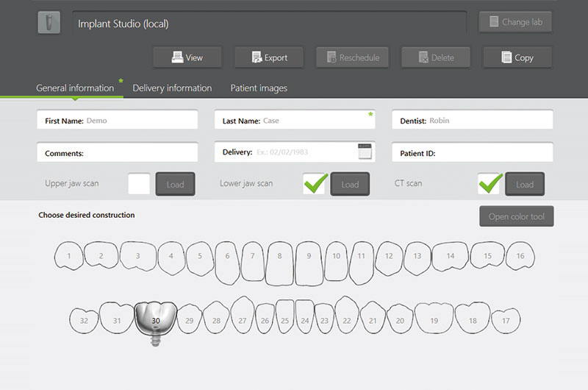Focus the Delivery date field
588x390 pixels.
pos(295,152)
